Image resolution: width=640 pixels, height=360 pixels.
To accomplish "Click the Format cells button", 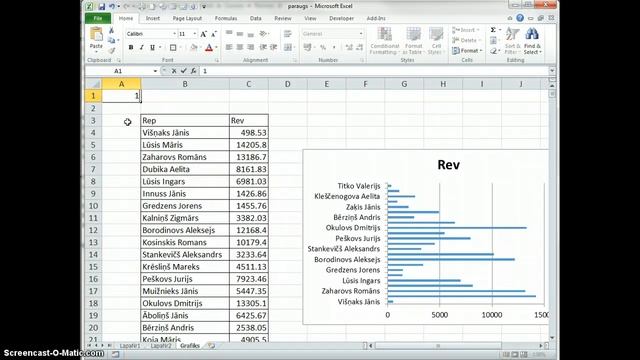I will [x=467, y=51].
